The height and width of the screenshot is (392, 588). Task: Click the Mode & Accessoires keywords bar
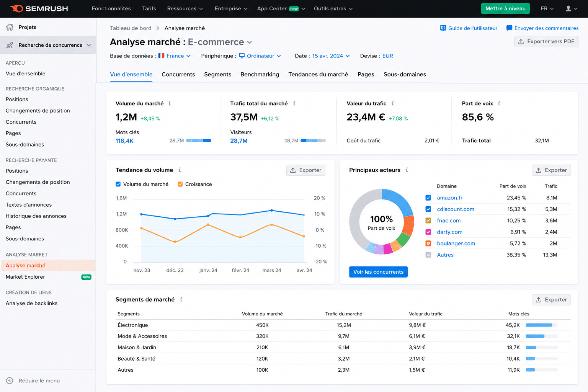(542, 336)
